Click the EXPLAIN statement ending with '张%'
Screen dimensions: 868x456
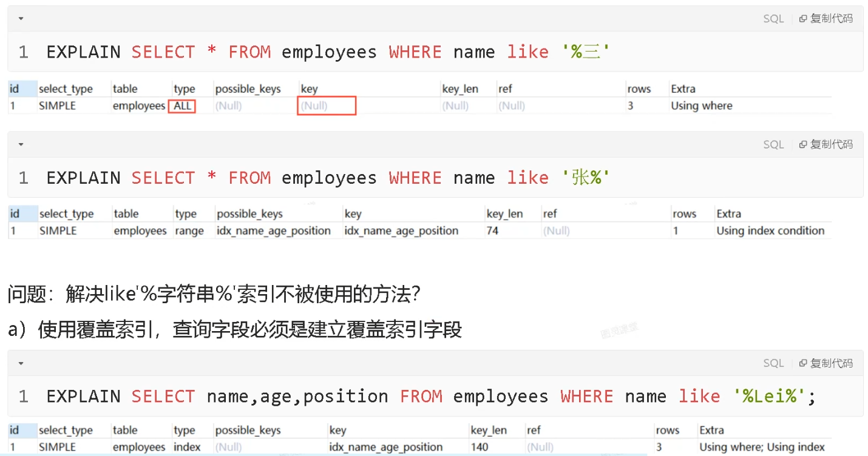point(328,178)
